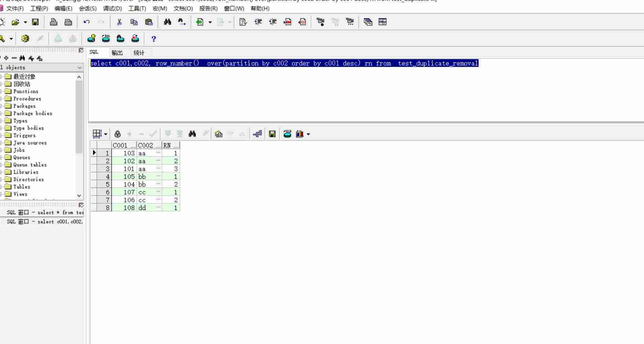Open window list icon

(x=368, y=22)
